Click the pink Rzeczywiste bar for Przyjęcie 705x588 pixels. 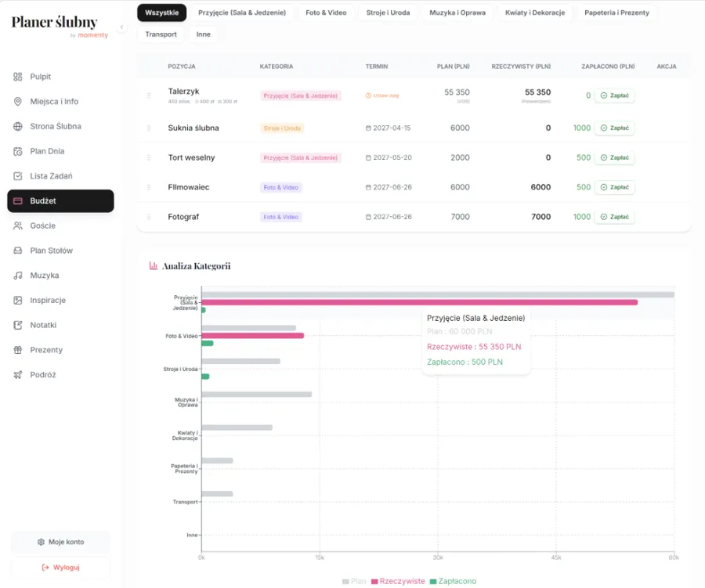(419, 302)
